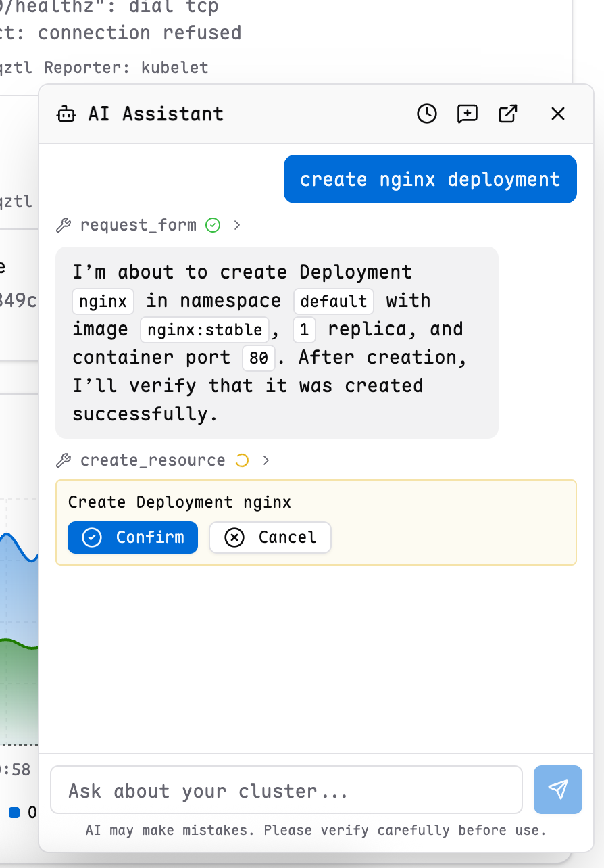Screen dimensions: 604x868
Task: Click the blue legend swatch below chart
Action: point(14,812)
